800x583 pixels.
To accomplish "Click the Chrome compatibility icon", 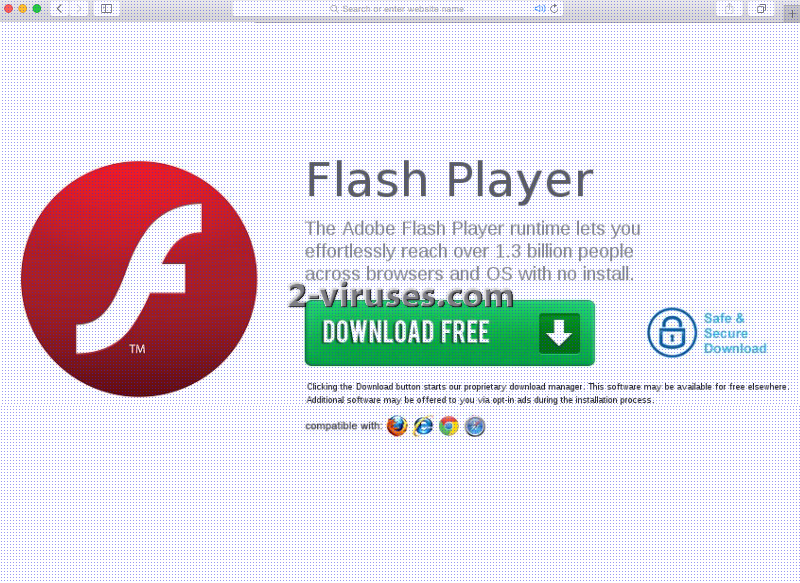I will point(449,426).
